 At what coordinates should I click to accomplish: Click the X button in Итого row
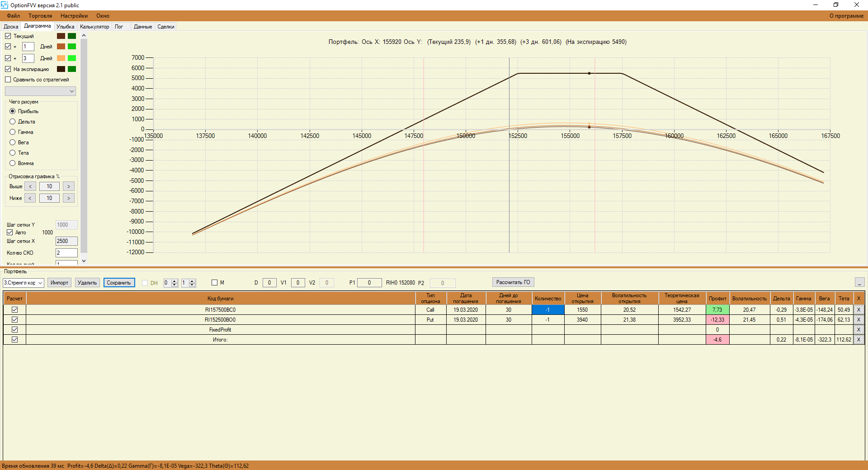tap(859, 340)
